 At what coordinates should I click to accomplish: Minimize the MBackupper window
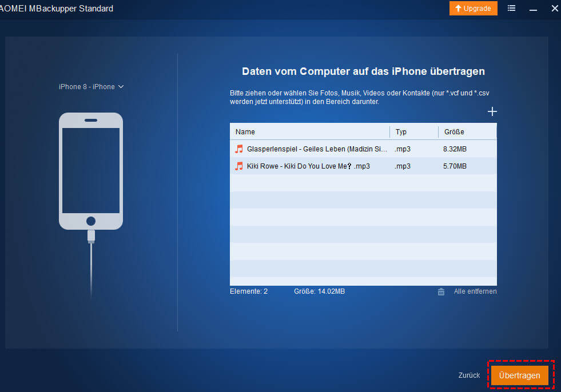pos(533,8)
